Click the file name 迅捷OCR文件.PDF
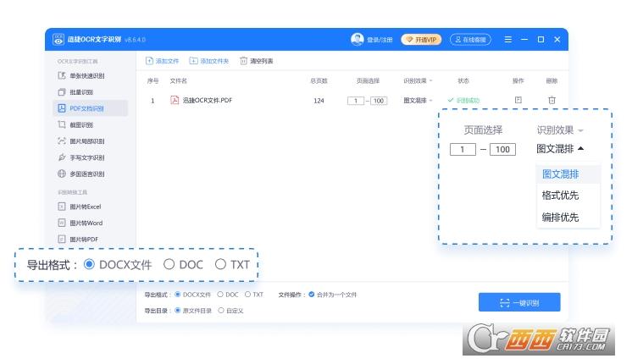Image resolution: width=632 pixels, height=364 pixels. 208,100
